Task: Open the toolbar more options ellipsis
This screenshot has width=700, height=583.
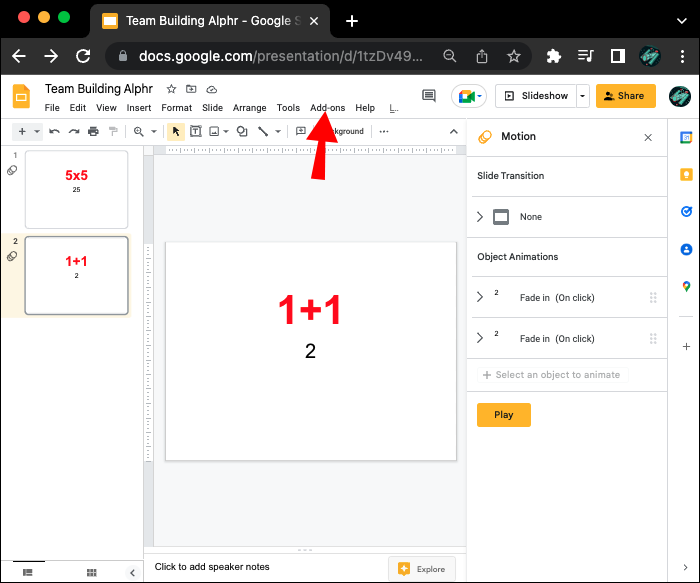Action: (x=384, y=131)
